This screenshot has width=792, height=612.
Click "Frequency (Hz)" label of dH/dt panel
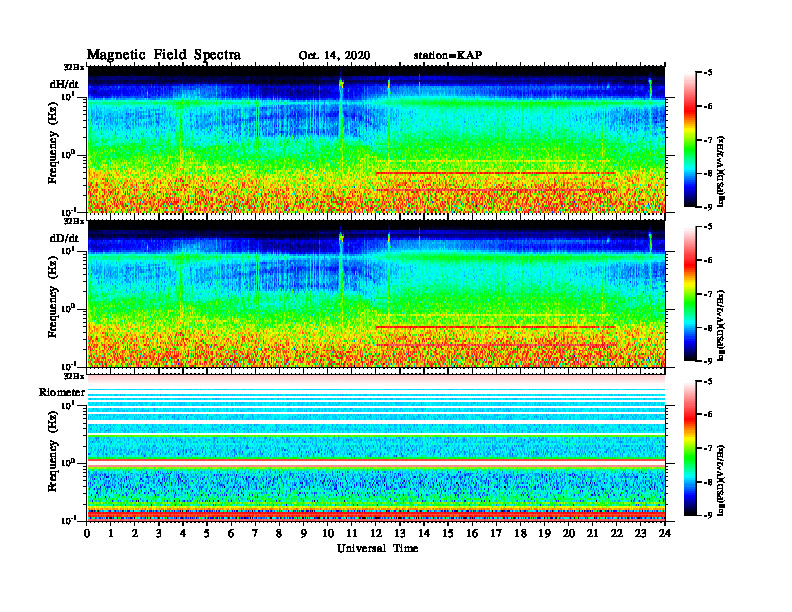[53, 144]
